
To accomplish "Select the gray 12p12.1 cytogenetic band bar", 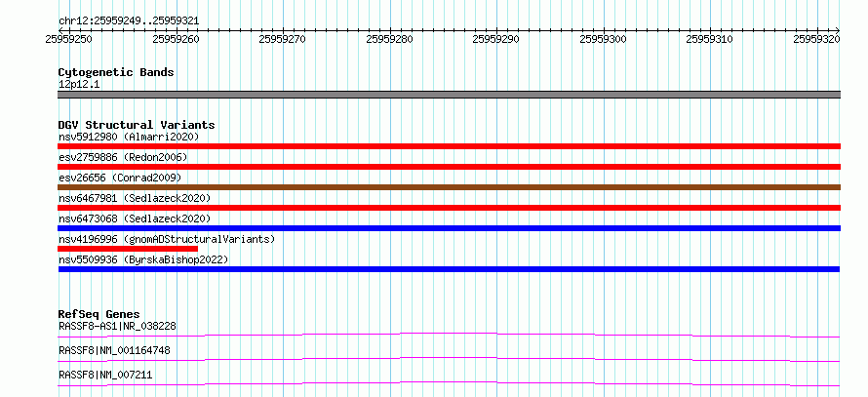I will pyautogui.click(x=449, y=95).
